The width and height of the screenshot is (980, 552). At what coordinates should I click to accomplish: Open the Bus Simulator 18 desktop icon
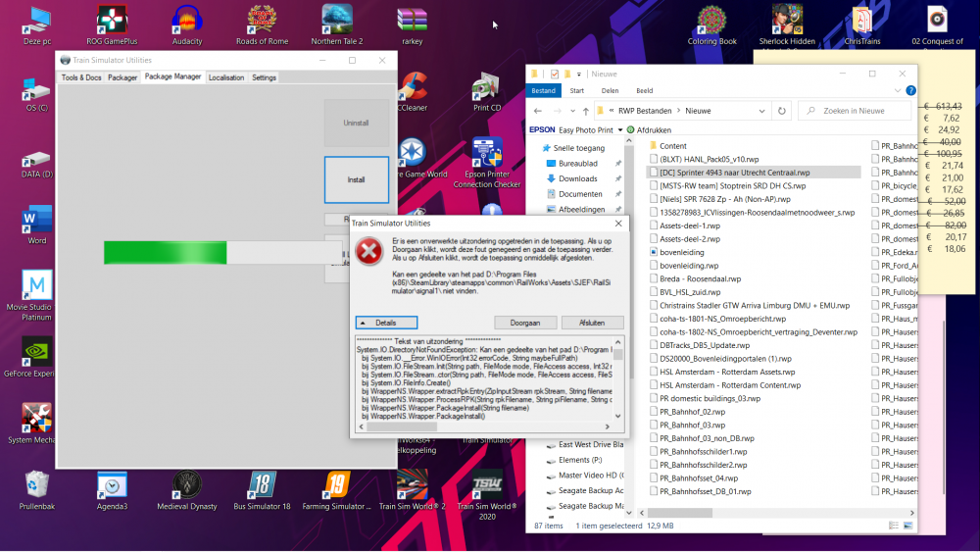coord(262,484)
